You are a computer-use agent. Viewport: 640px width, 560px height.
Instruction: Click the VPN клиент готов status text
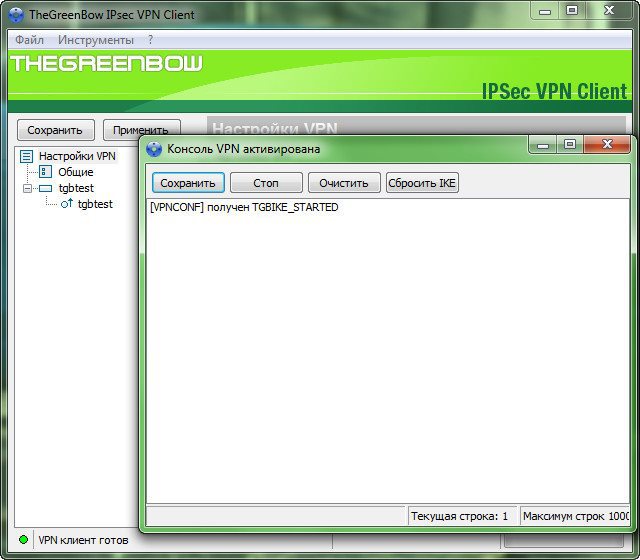[x=83, y=540]
